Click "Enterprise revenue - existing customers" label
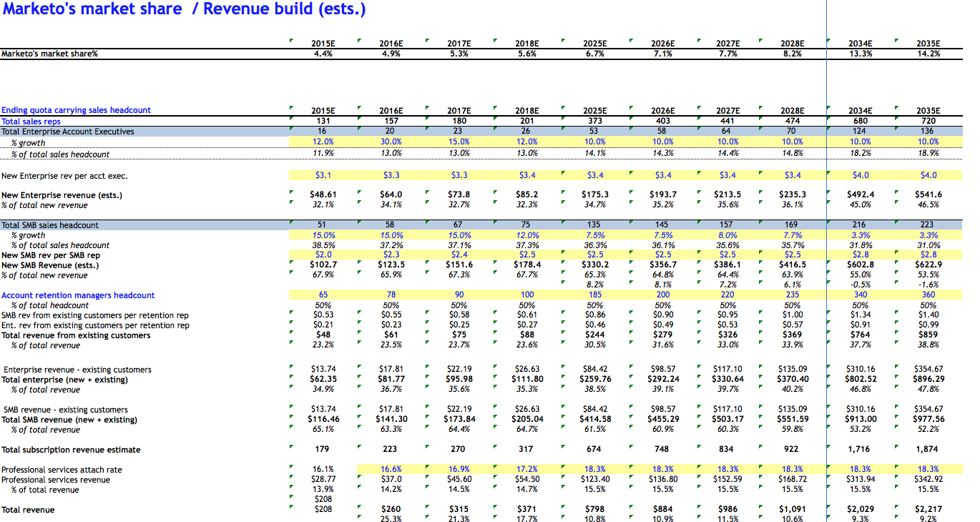 point(78,370)
